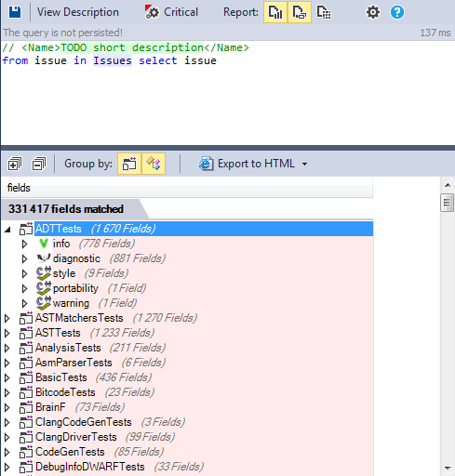
Task: Select the BrainF tree item
Action: coord(50,407)
